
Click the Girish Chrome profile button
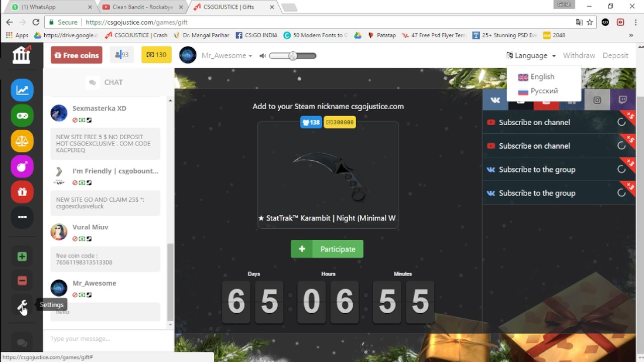pyautogui.click(x=563, y=5)
